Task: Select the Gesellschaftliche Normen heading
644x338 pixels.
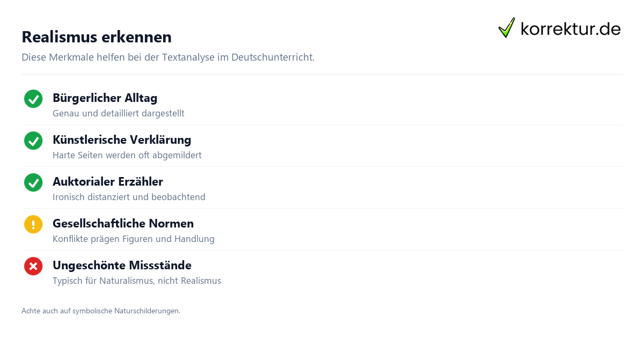Action: pos(123,224)
